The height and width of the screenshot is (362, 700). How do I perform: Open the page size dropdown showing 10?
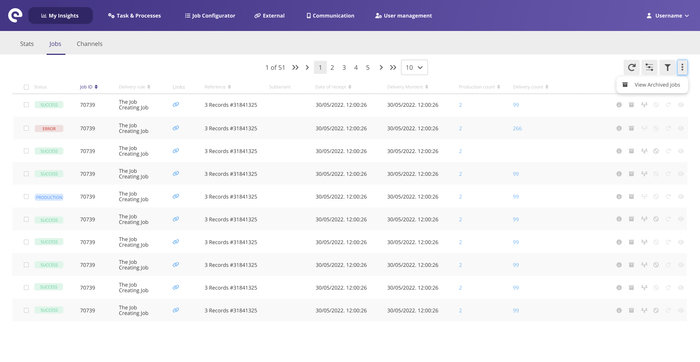point(414,67)
